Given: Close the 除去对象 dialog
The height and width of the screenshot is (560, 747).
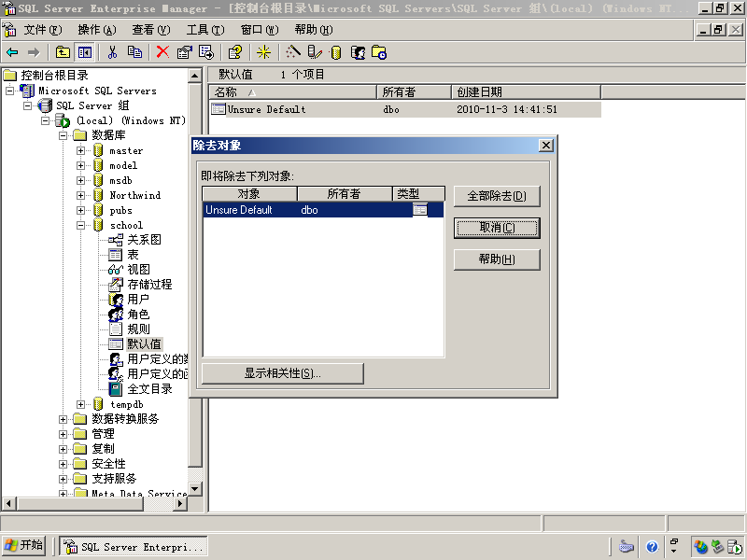Looking at the screenshot, I should (x=546, y=146).
